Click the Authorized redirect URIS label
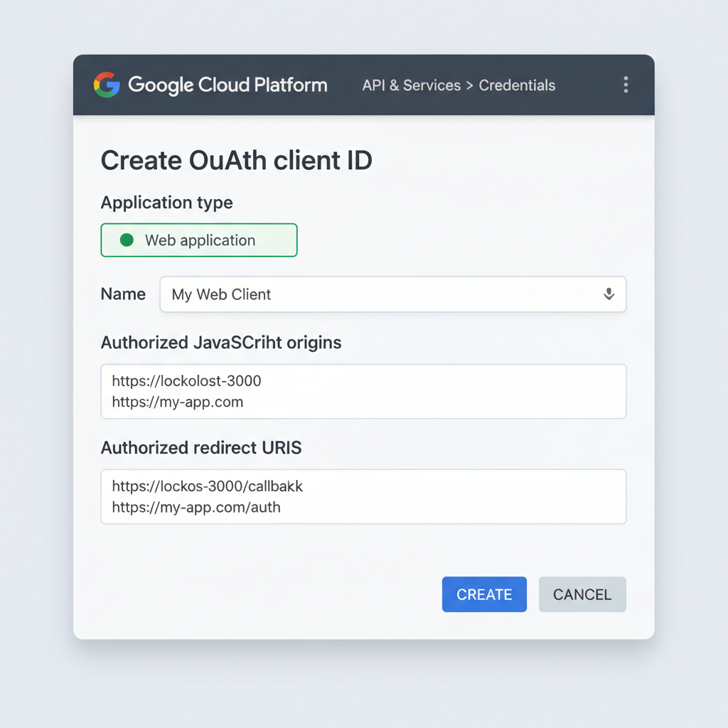 (x=201, y=448)
